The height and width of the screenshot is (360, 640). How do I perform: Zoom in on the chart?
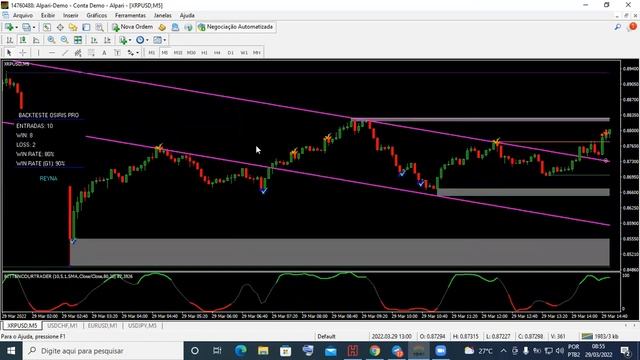click(x=51, y=40)
